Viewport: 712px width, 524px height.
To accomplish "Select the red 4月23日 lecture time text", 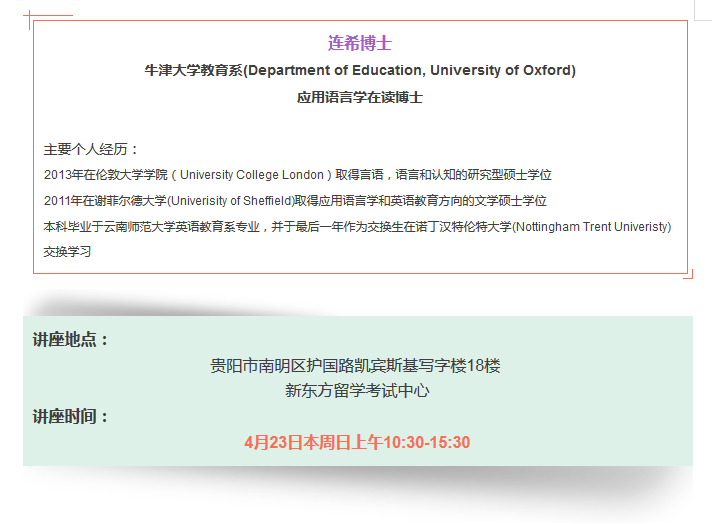I will [x=357, y=442].
